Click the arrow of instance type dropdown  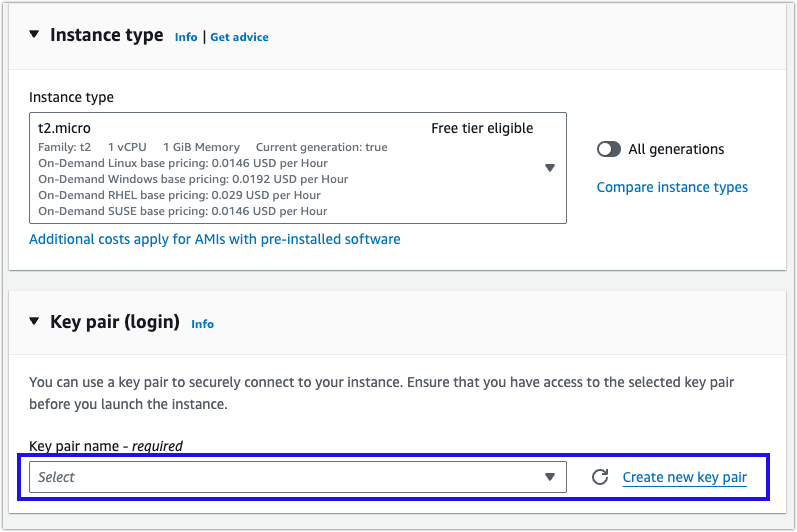point(550,168)
